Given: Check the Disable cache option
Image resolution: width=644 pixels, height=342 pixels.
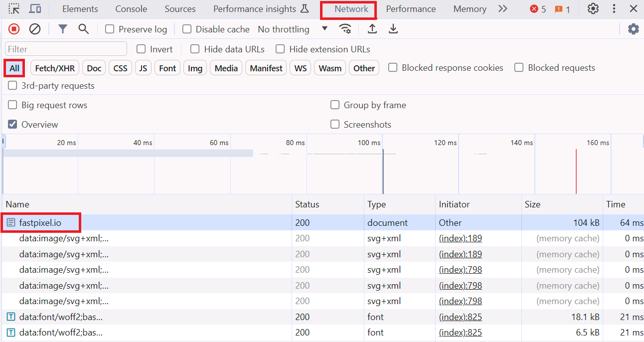Looking at the screenshot, I should coord(187,29).
